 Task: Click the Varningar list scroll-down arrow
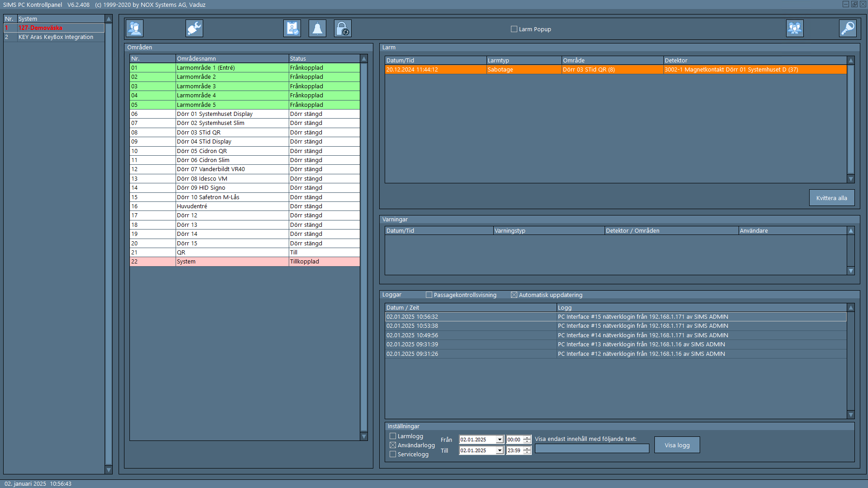coord(851,271)
